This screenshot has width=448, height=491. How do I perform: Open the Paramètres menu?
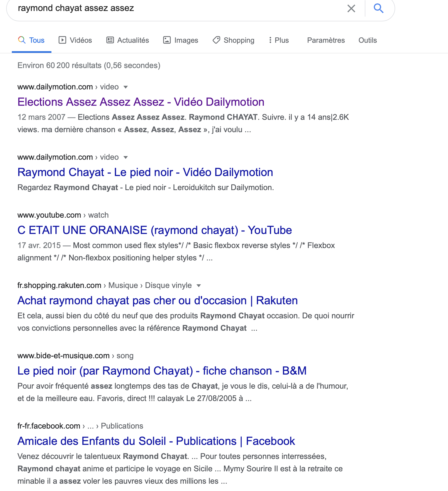(326, 40)
